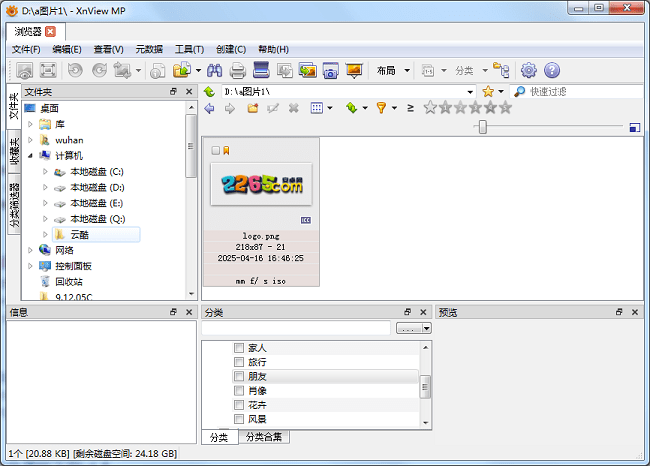
Task: Click the green sort icon
Action: tap(352, 108)
